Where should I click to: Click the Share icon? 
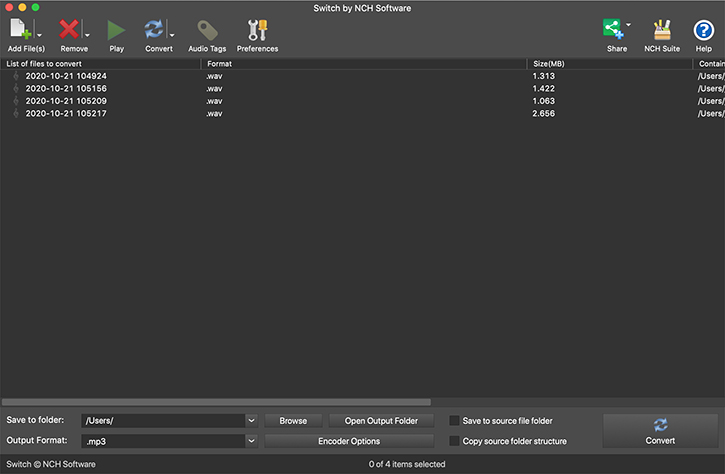click(x=613, y=29)
